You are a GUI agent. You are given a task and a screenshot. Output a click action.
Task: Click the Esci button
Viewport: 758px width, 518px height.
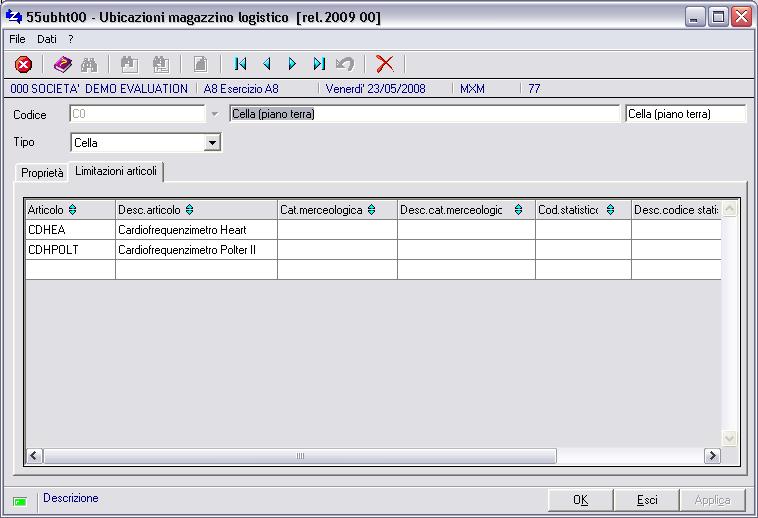tap(647, 500)
